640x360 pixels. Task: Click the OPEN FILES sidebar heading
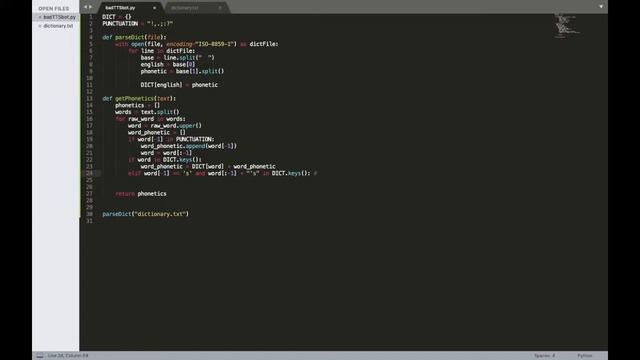(x=53, y=9)
